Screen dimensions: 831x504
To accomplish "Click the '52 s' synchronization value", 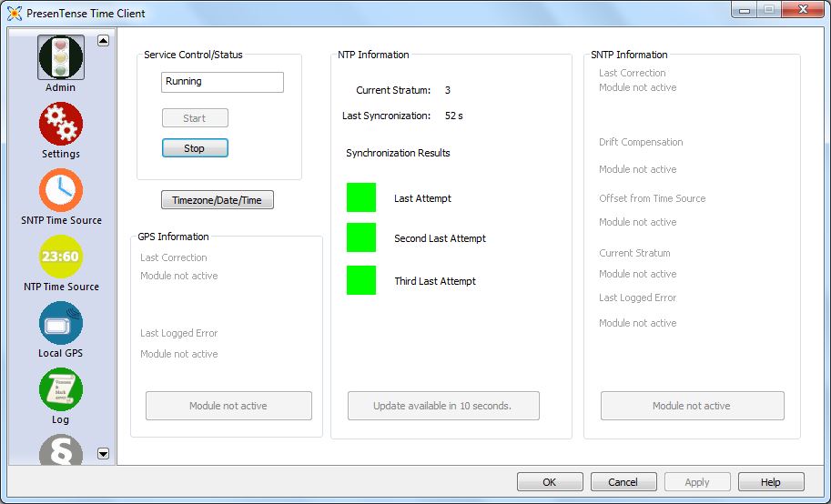I will 454,116.
